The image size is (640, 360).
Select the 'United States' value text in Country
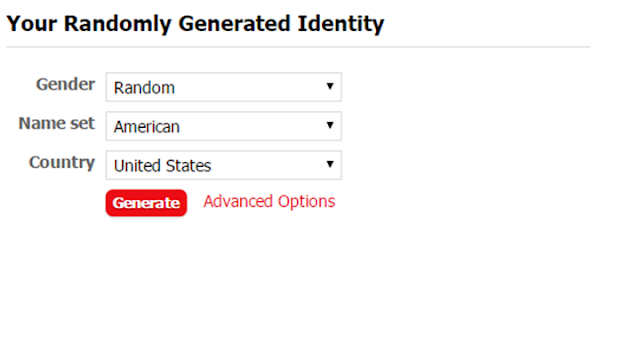tap(162, 166)
